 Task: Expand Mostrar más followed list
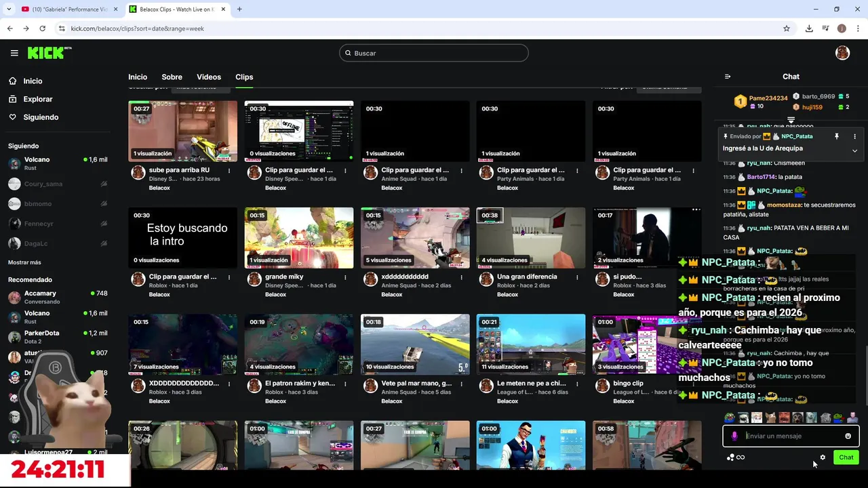point(24,262)
